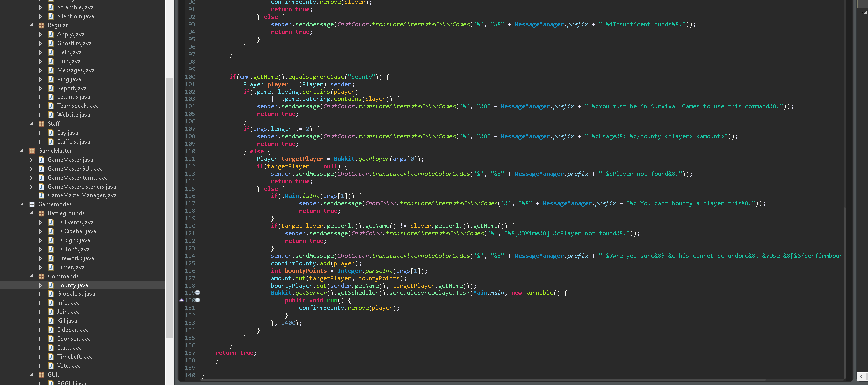Collapse the GameMaster package
The width and height of the screenshot is (868, 385).
22,151
